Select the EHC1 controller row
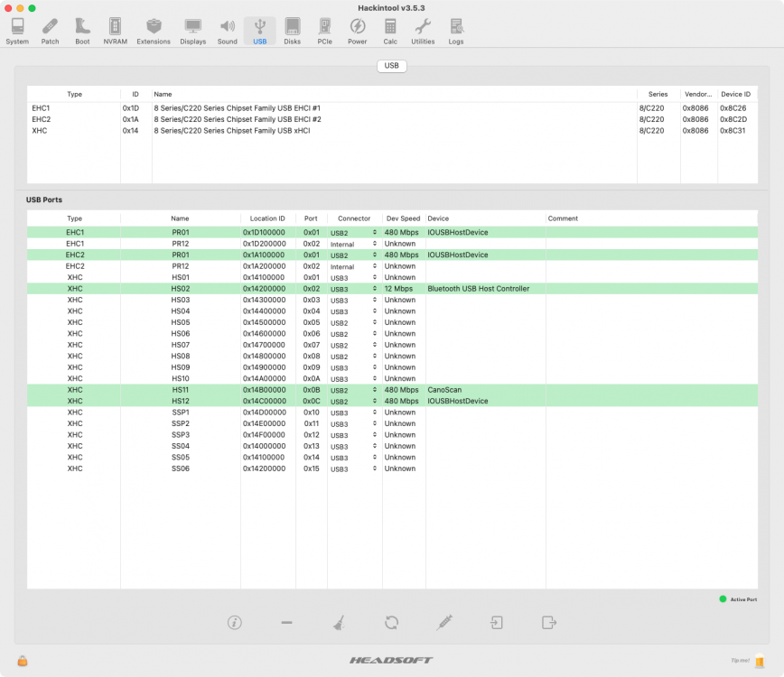This screenshot has width=784, height=677. (392, 108)
